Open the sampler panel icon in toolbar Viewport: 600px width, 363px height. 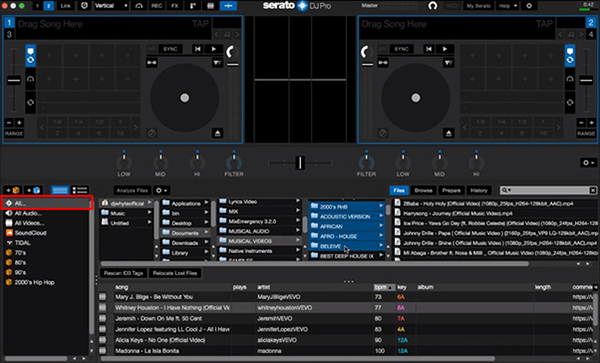point(192,6)
